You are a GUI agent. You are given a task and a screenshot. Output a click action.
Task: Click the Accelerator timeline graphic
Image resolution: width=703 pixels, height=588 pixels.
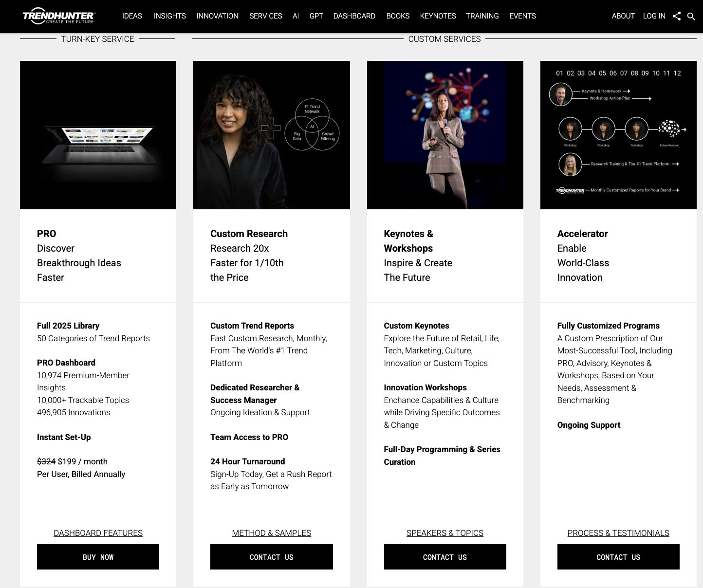618,135
